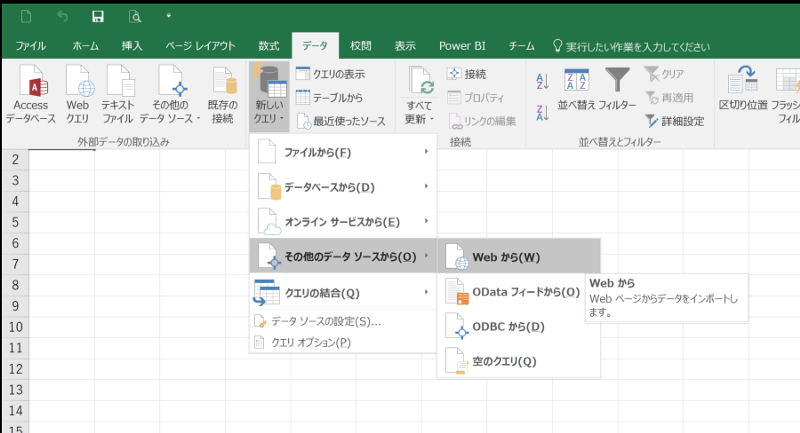This screenshot has height=433, width=800.
Task: Click the 既存の接続 icon
Action: point(222,83)
